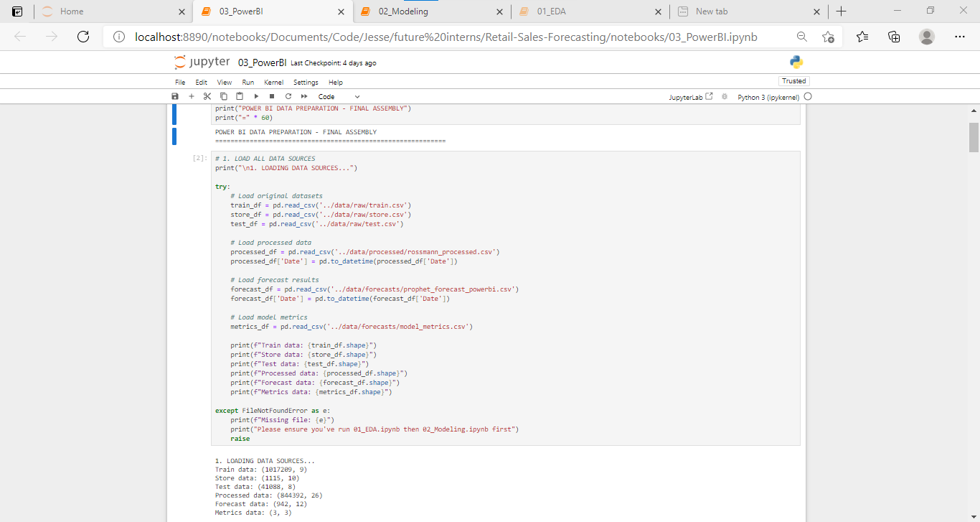Screen dimensions: 980x522
Task: Click the browser address bar URL
Action: pos(445,37)
